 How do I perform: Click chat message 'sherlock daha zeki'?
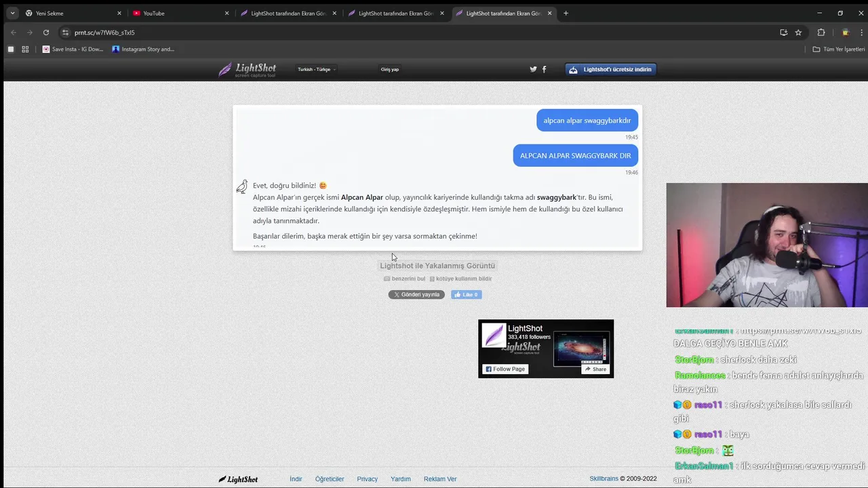[758, 360]
